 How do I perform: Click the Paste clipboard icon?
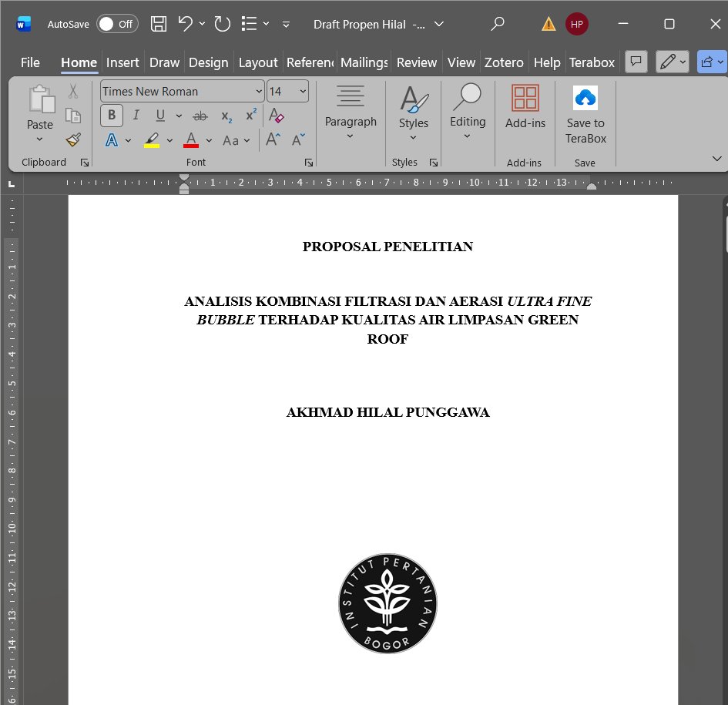click(42, 99)
